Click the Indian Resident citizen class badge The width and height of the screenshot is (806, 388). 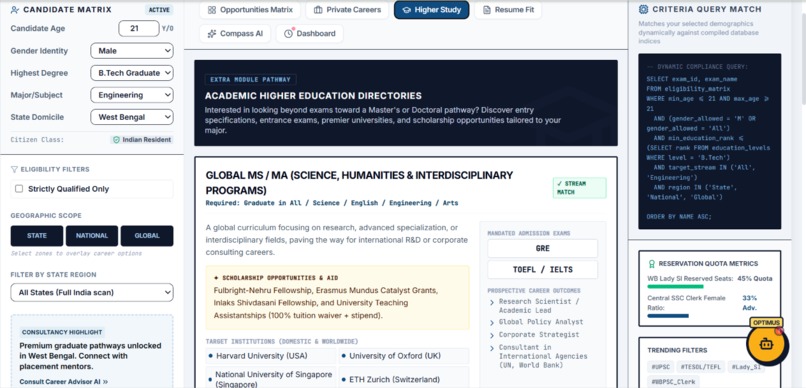142,140
